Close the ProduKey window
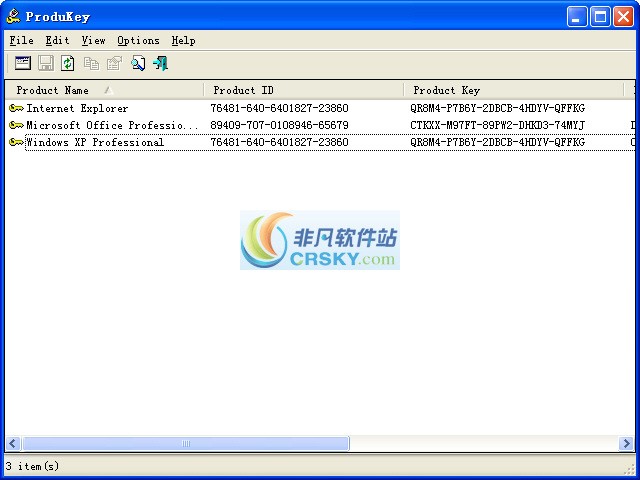The height and width of the screenshot is (480, 640). tap(624, 17)
